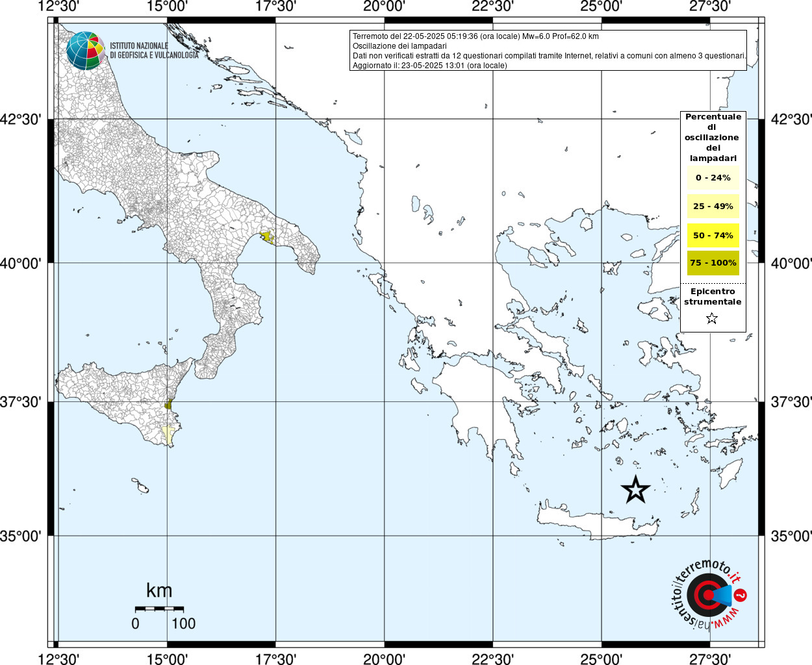Click the right 35°00' latitude label
Screen dimensions: 812x665
pyautogui.click(x=791, y=536)
